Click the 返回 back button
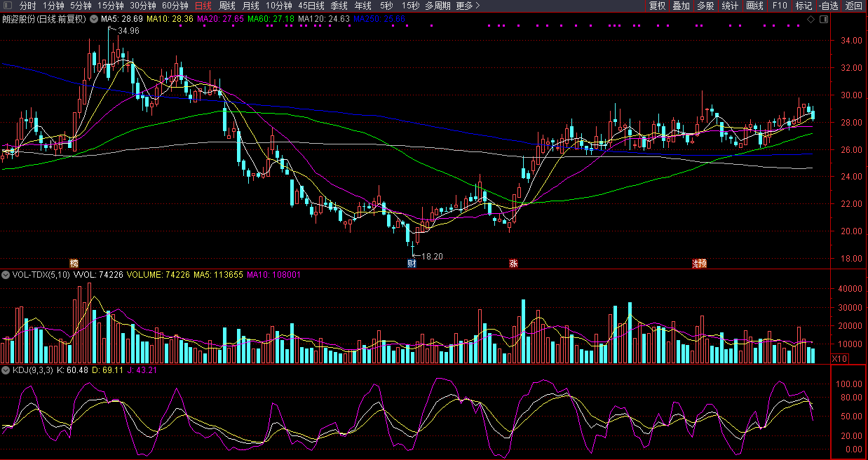868x460 pixels. coord(853,6)
